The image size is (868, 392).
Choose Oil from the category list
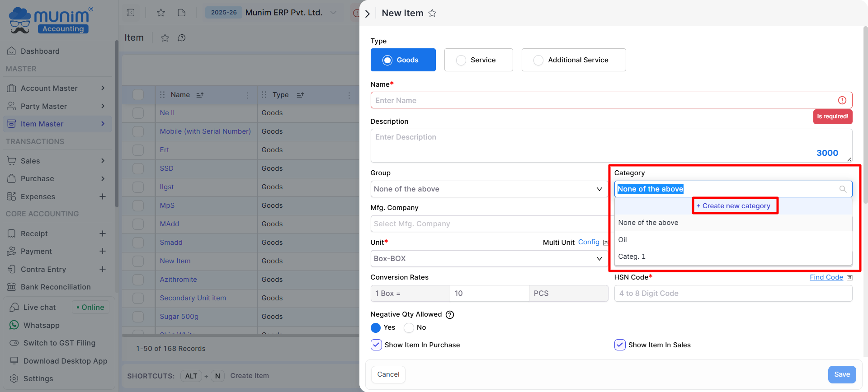[x=623, y=240]
